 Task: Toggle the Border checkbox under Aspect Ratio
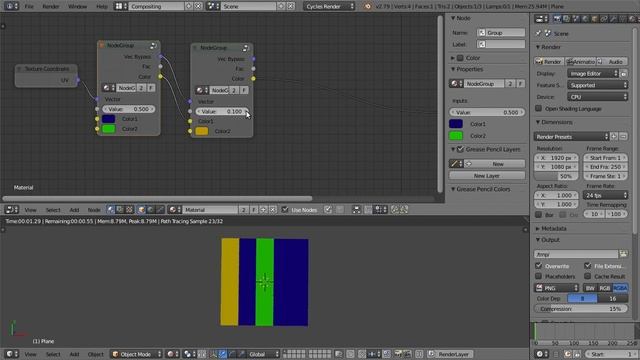click(x=538, y=214)
